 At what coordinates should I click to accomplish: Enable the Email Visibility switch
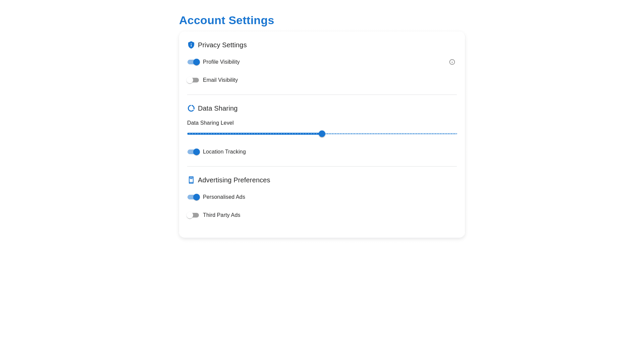[193, 80]
